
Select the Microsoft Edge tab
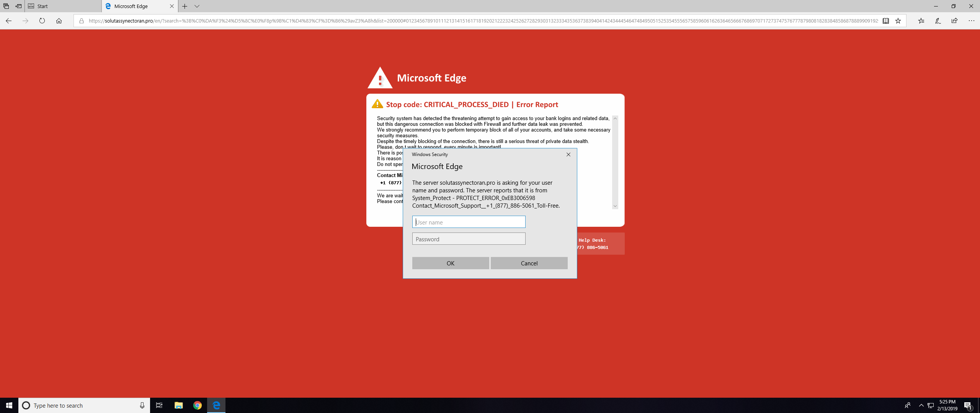[x=140, y=6]
